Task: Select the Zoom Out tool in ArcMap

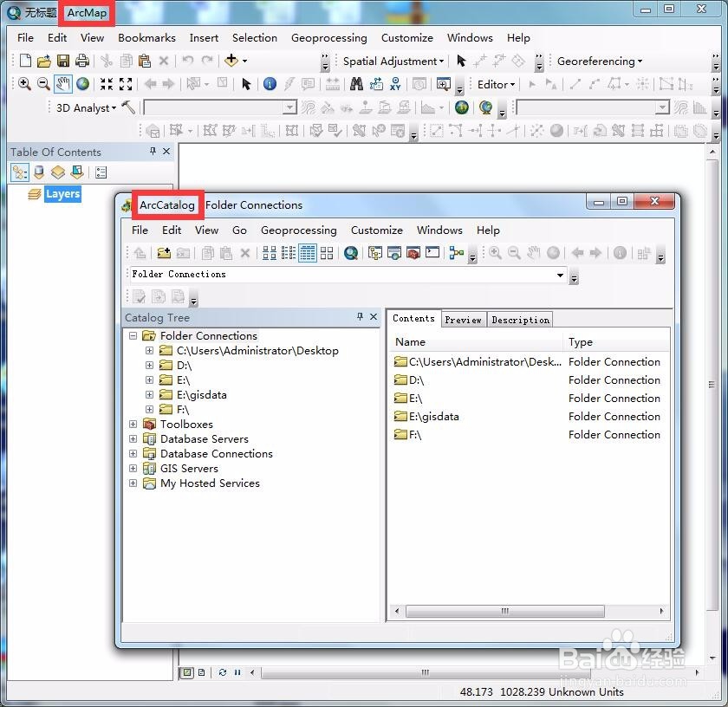Action: point(43,84)
